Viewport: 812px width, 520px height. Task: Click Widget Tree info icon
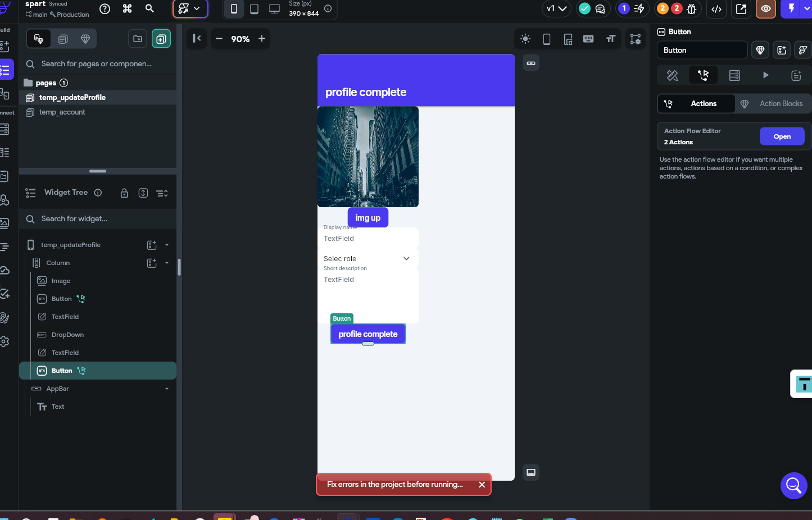tap(98, 193)
